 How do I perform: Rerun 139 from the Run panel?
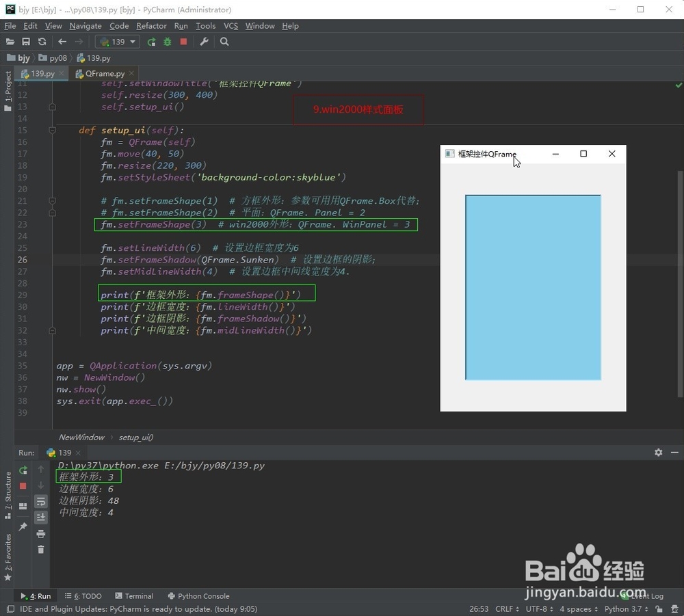tap(23, 470)
